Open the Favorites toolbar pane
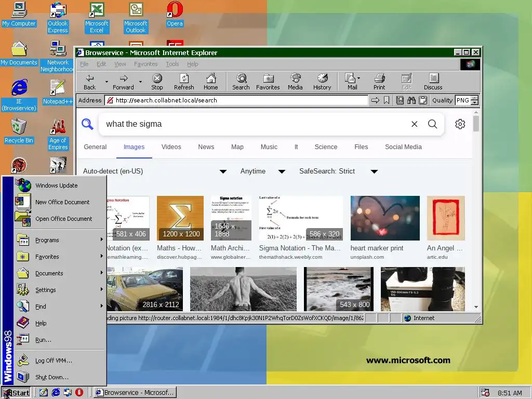This screenshot has height=399, width=532. pos(268,82)
